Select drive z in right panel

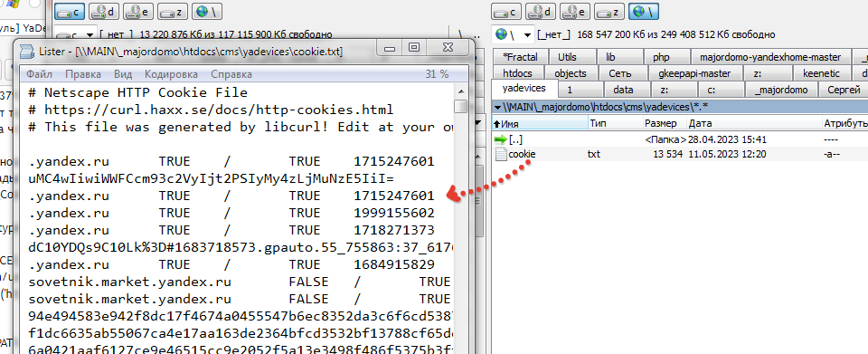coord(609,11)
